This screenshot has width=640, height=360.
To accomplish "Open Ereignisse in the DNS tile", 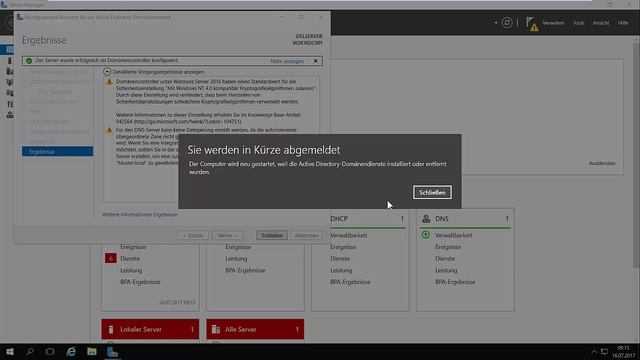I will [448, 247].
